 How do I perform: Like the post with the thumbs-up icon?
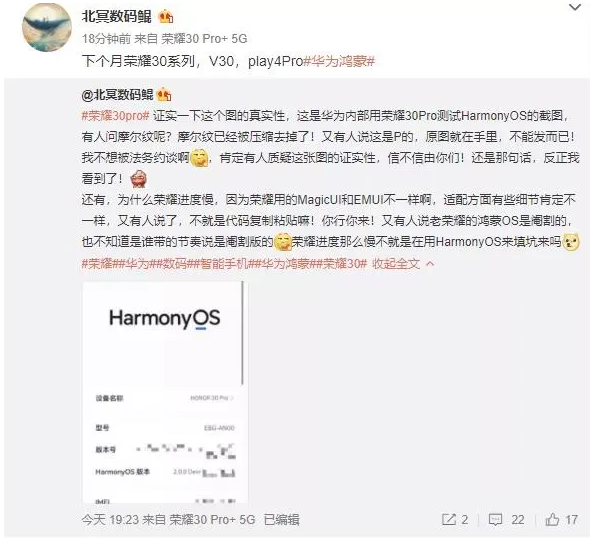[552, 519]
